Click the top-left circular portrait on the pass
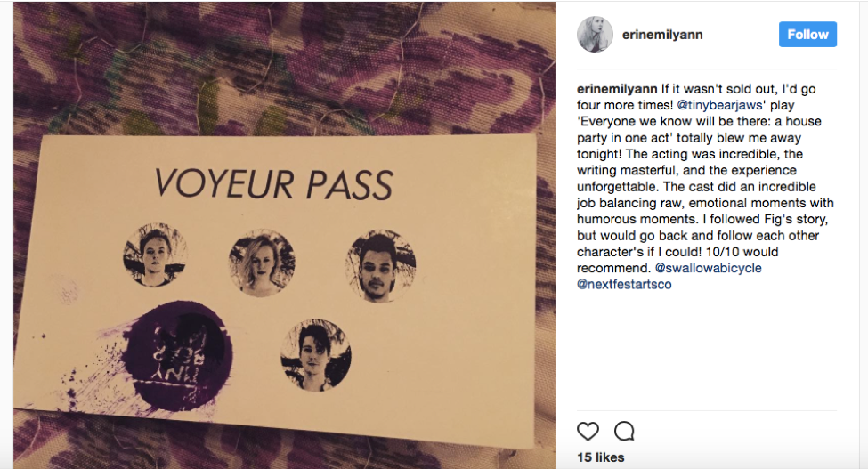Image resolution: width=868 pixels, height=469 pixels. (x=155, y=255)
